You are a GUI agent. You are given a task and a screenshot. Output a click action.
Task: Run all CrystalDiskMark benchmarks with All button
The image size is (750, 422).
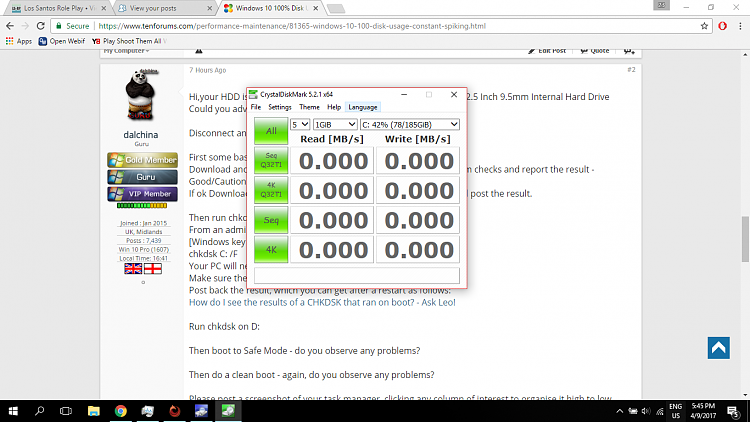click(x=271, y=131)
